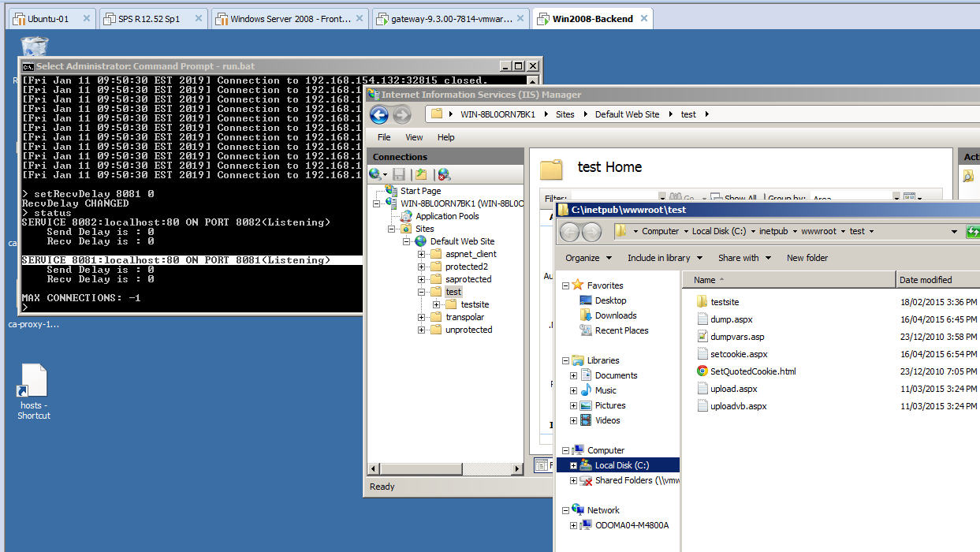Open the Recycle Bin desktop icon
This screenshot has width=980, height=552.
[x=34, y=47]
